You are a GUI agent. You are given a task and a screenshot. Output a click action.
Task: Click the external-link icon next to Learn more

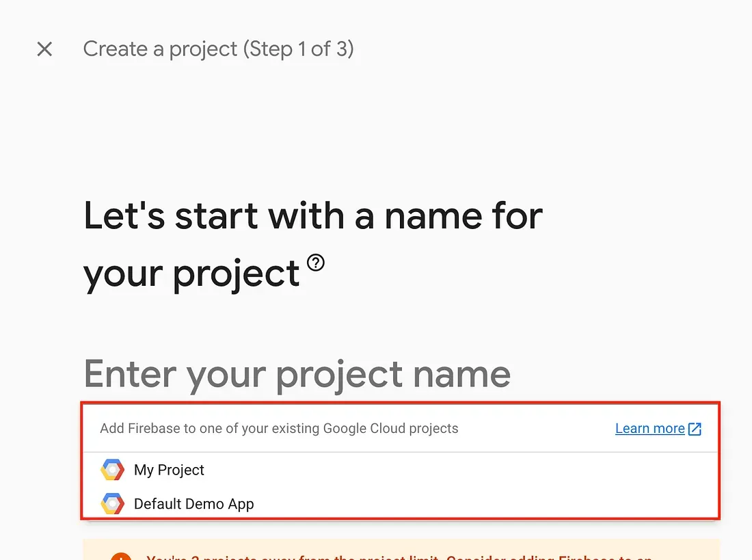[695, 429]
